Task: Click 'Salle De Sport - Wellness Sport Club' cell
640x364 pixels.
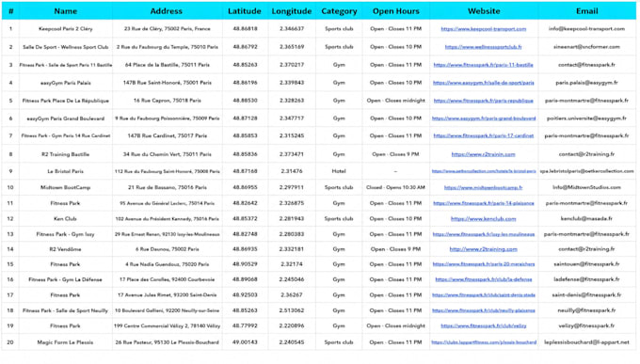Action: click(x=65, y=47)
